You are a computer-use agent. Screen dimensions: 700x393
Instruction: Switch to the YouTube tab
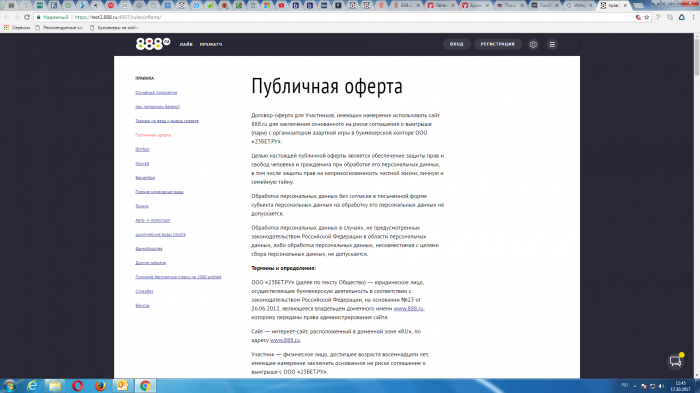(281, 5)
